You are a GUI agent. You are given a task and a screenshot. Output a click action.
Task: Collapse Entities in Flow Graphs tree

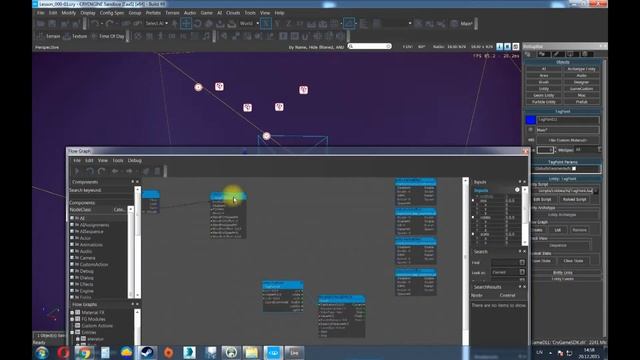[x=72, y=332]
